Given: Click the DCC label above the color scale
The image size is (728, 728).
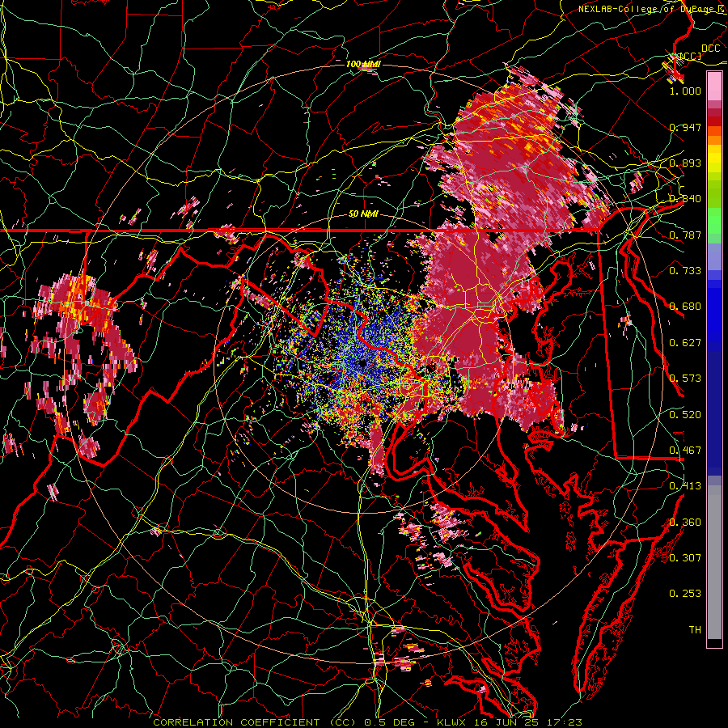Looking at the screenshot, I should (x=710, y=49).
